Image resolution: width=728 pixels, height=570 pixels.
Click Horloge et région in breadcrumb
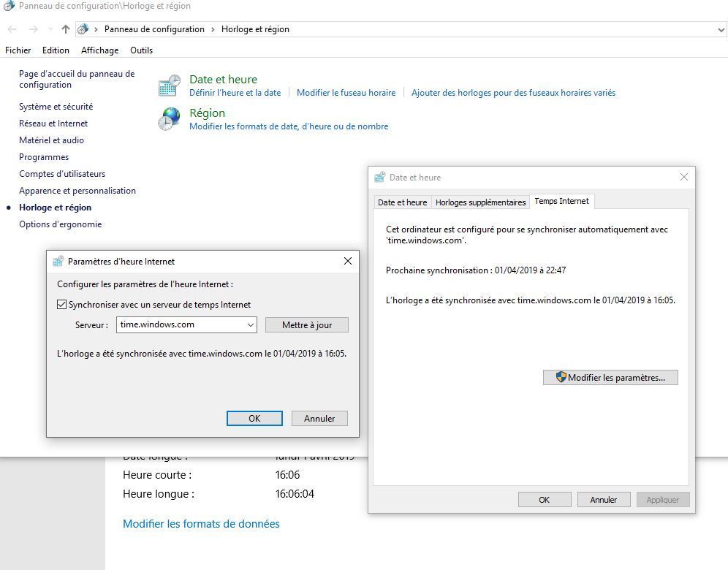click(x=255, y=29)
